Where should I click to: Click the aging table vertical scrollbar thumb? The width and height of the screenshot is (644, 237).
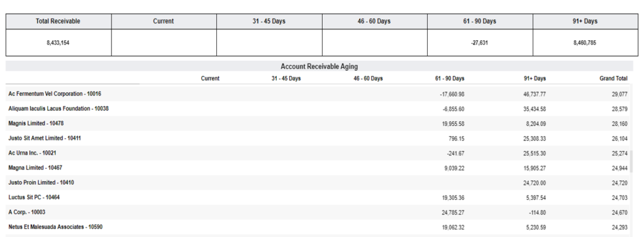point(631,162)
